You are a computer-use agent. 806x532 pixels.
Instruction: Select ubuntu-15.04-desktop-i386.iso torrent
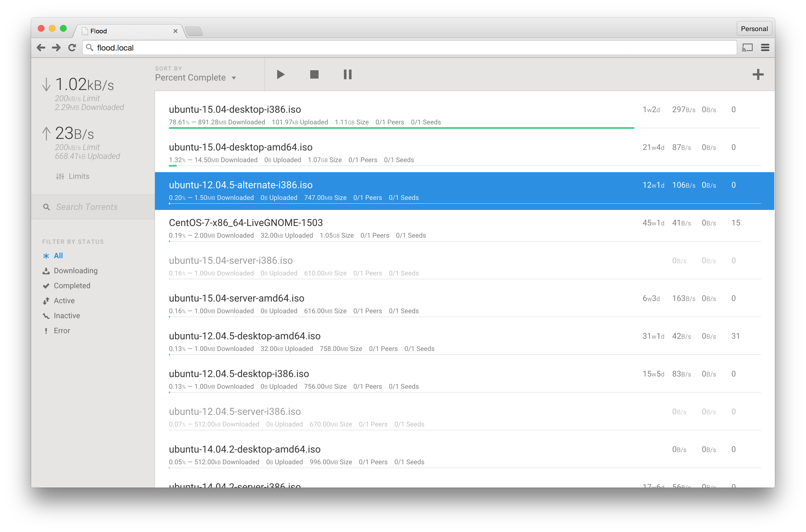[235, 110]
